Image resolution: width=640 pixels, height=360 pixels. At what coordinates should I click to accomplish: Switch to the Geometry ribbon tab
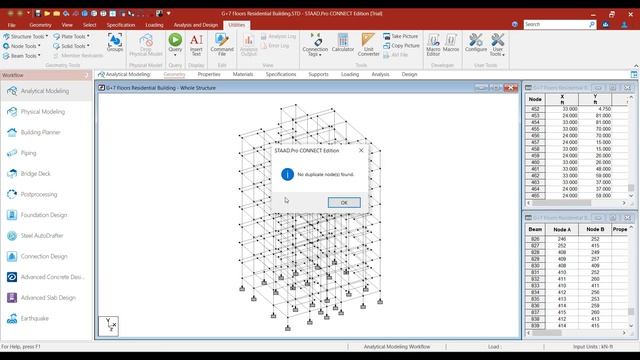click(40, 25)
